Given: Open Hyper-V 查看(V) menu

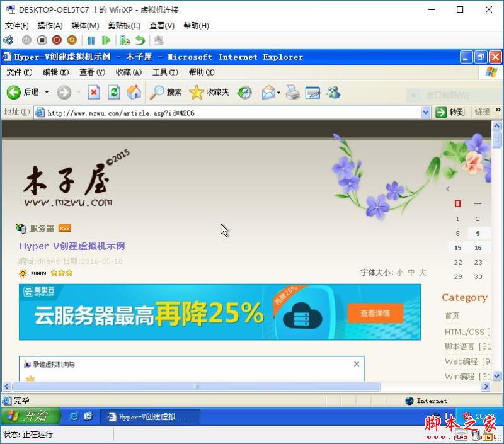Looking at the screenshot, I should (x=162, y=25).
